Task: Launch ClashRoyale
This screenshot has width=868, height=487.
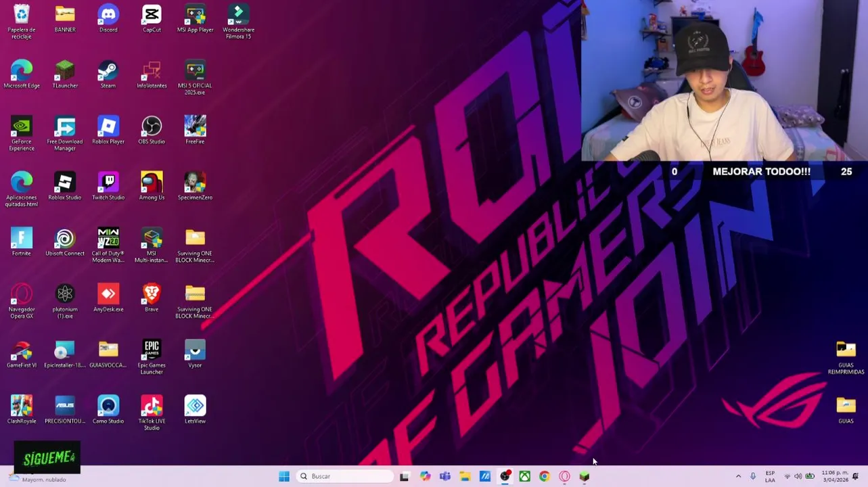Action: coord(22,410)
